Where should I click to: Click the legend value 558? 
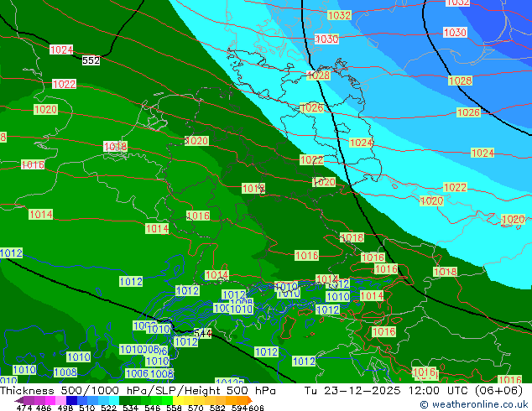174,408
